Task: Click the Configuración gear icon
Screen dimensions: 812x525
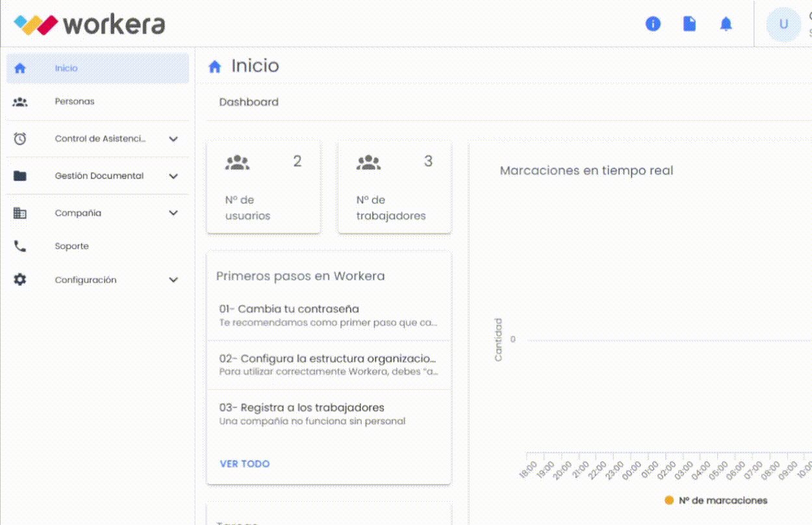Action: click(x=20, y=279)
